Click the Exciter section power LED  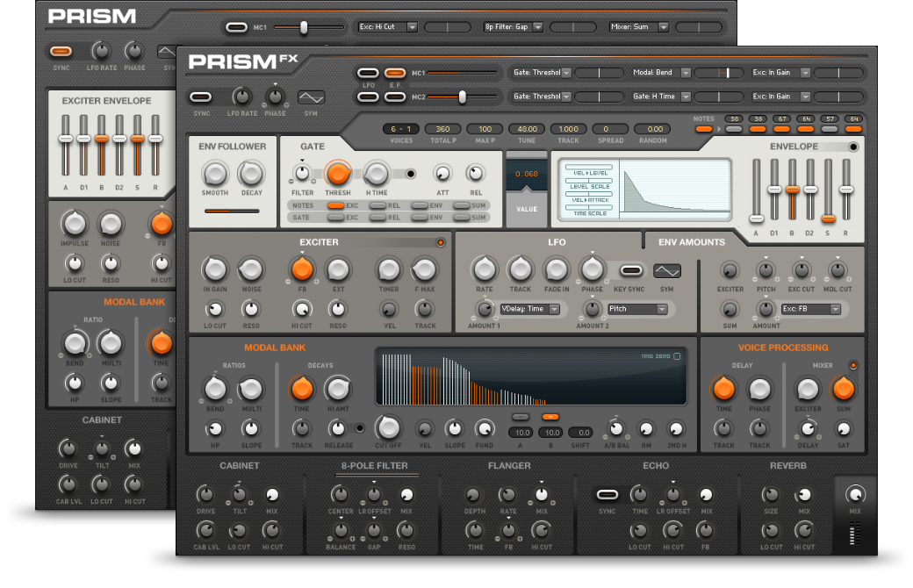pos(440,242)
